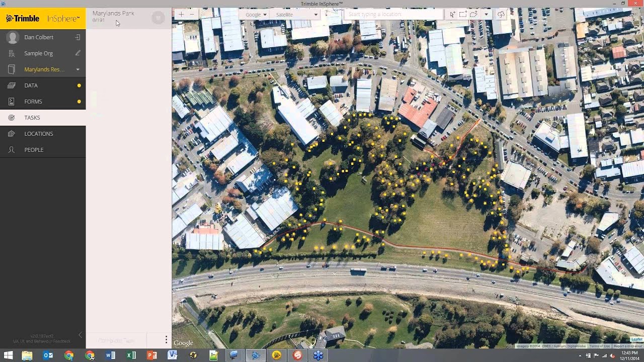The image size is (644, 362).
Task: Open the three-dot more options menu
Action: click(166, 340)
